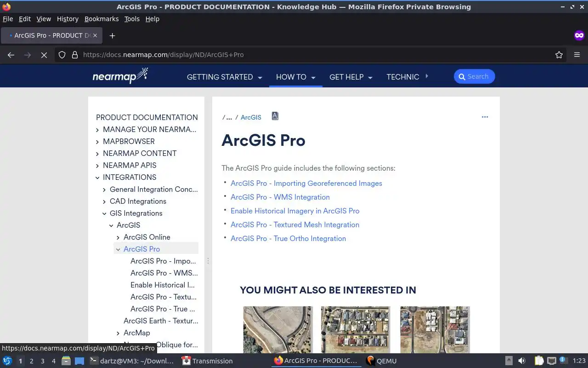Click the clipboard icon in the system tray

click(x=539, y=361)
